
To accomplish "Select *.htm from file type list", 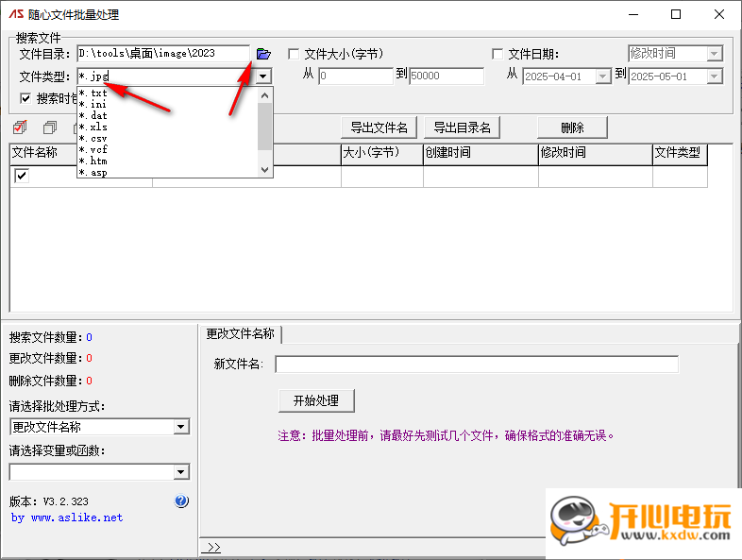I will click(168, 161).
